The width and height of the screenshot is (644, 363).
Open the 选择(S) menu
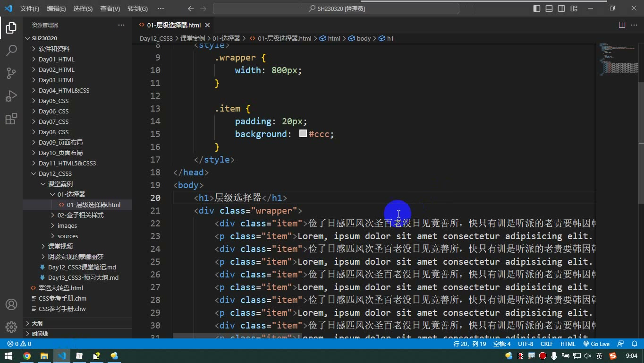click(83, 9)
